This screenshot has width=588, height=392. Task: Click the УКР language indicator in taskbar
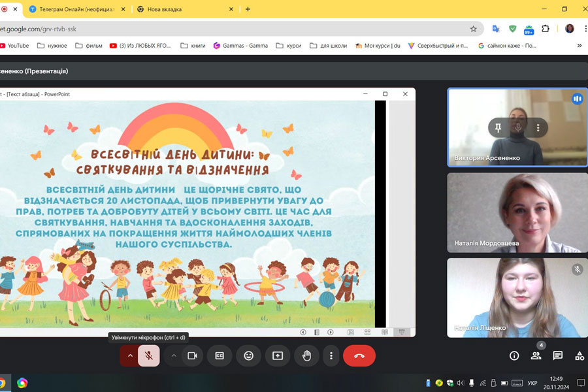pyautogui.click(x=532, y=383)
